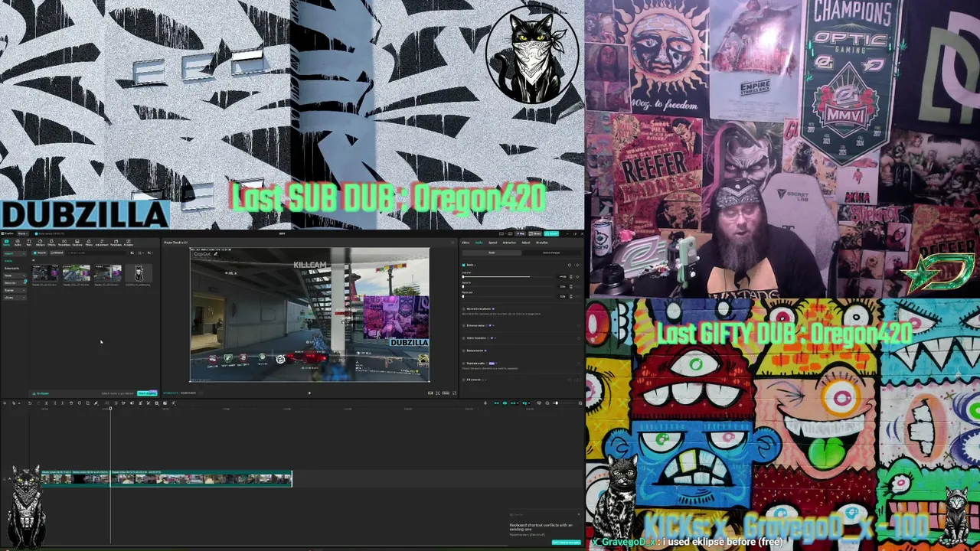Open the AI avatar tab
Image resolution: width=980 pixels, height=551 pixels.
[129, 243]
